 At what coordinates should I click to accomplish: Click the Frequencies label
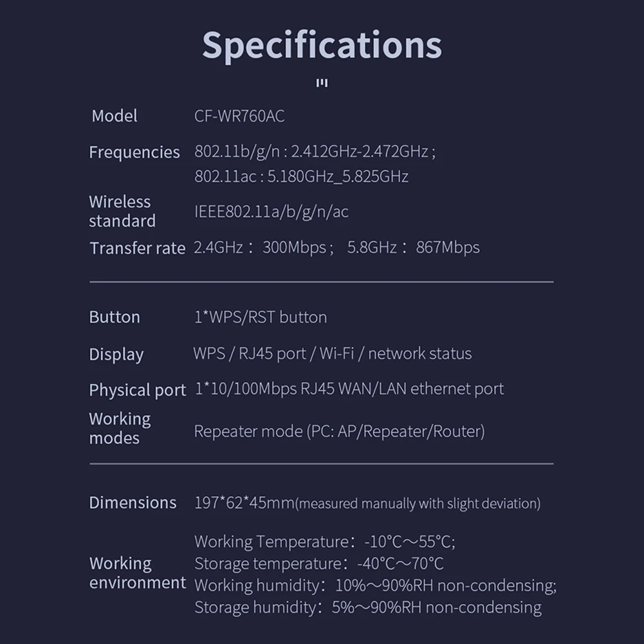[x=134, y=152]
